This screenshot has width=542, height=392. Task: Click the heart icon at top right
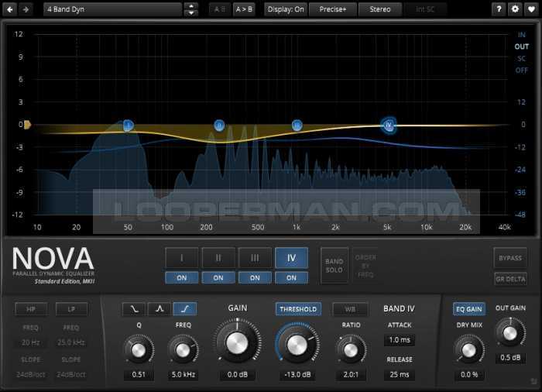click(531, 9)
